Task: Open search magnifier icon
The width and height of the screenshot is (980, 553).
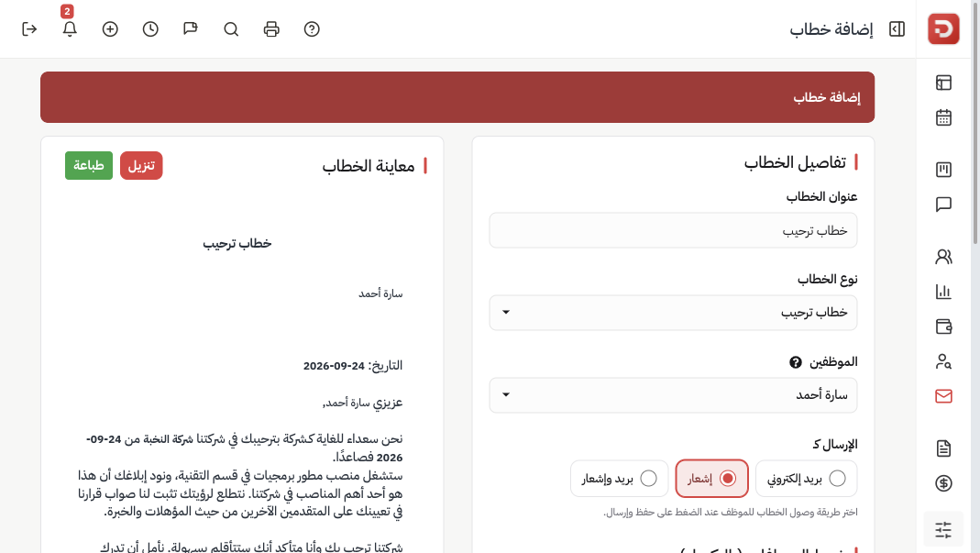Action: point(231,28)
